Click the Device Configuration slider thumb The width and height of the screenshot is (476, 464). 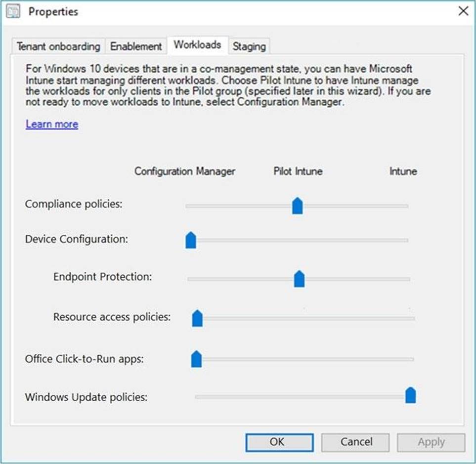191,240
